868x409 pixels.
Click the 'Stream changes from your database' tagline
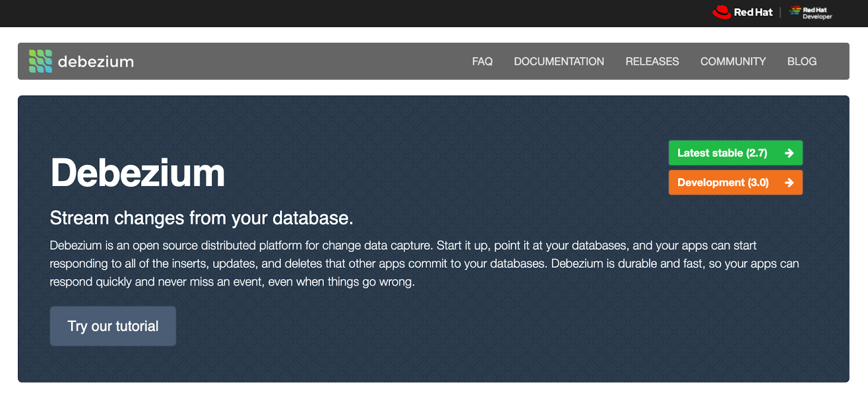[x=201, y=218]
